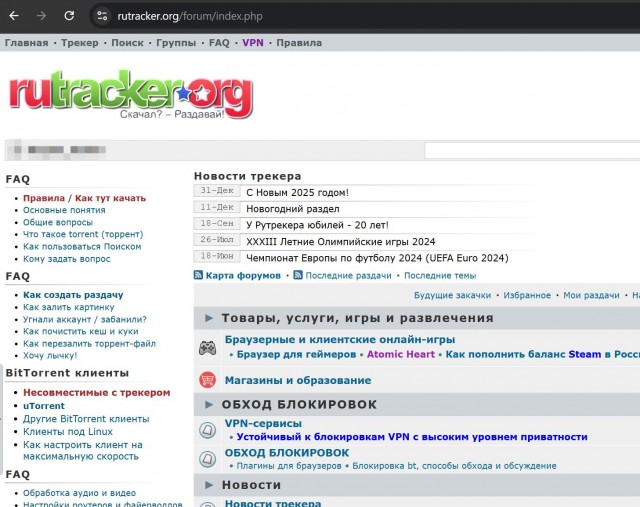Open news item Новогодний раздел
The width and height of the screenshot is (640, 507).
tap(293, 209)
